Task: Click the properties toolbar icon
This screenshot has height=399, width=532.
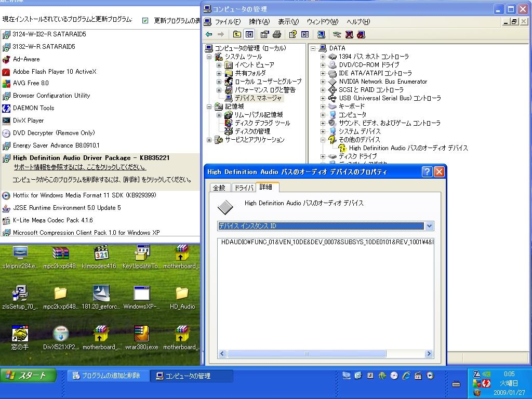Action: tap(264, 35)
